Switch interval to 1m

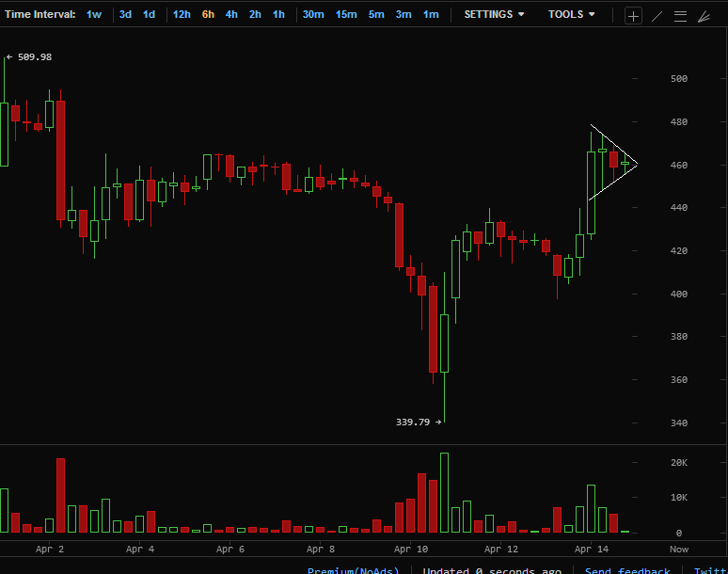(431, 14)
